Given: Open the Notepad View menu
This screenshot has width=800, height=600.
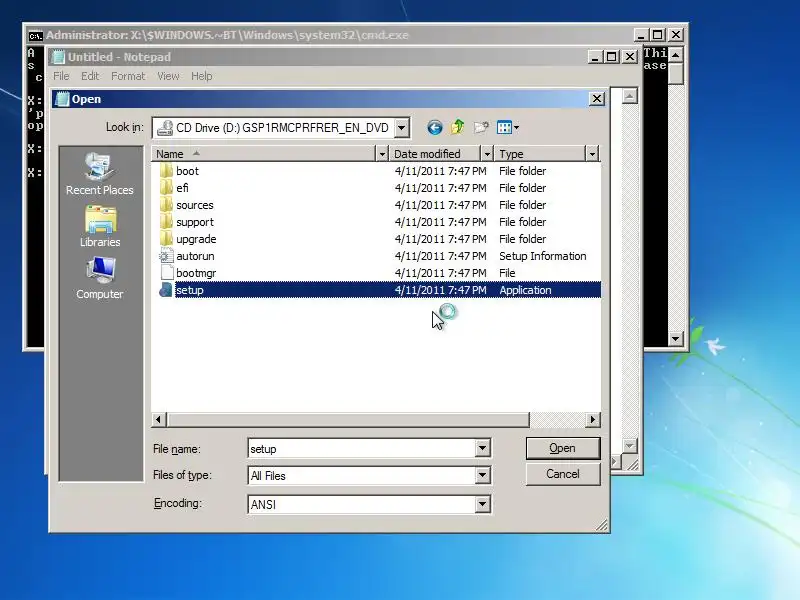Looking at the screenshot, I should click(168, 76).
